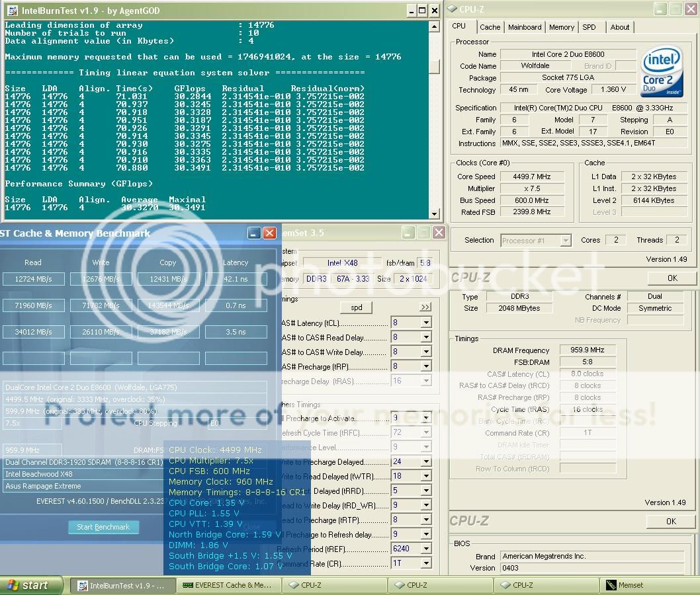Open the Read to Write Delay dropdown
Image resolution: width=700 pixels, height=595 pixels.
tap(426, 505)
